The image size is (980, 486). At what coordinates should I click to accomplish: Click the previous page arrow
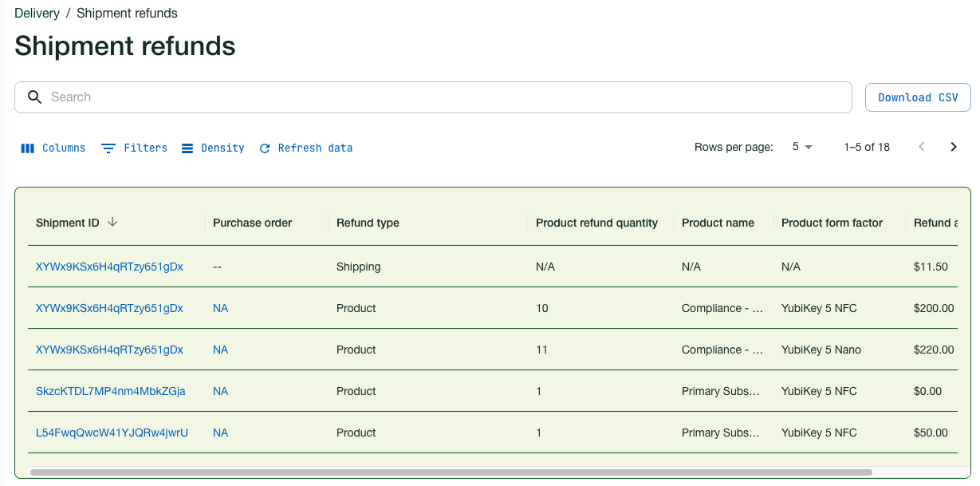point(922,147)
